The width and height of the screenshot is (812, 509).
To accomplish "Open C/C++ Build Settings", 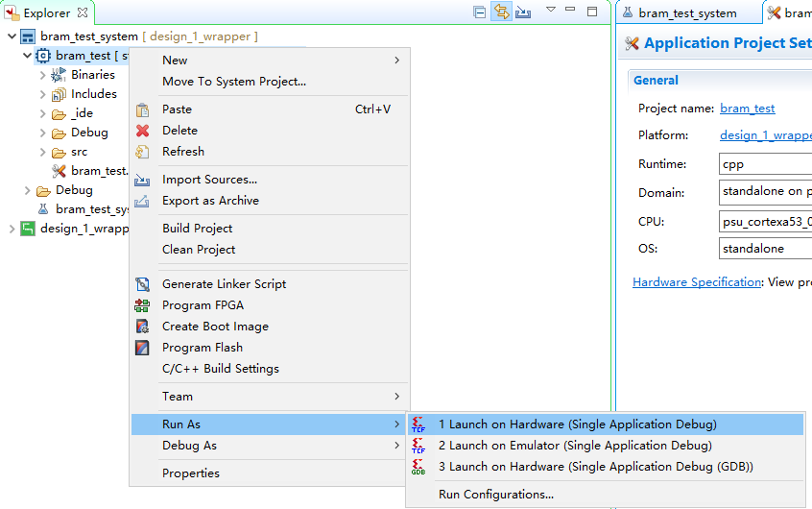I will 270,369.
